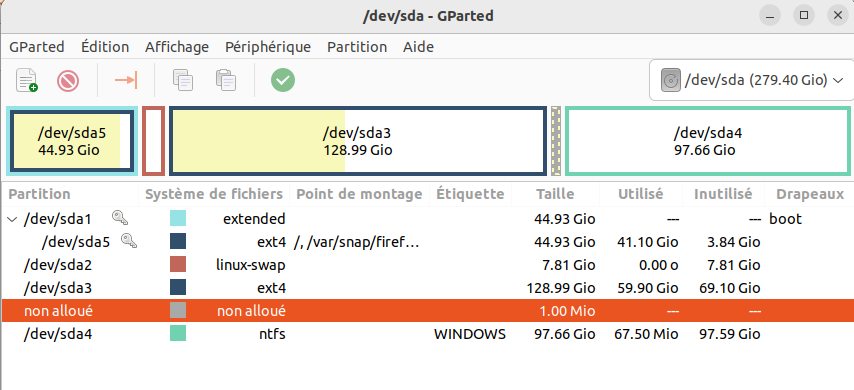
Task: Open the Périphérique menu
Action: coord(268,47)
